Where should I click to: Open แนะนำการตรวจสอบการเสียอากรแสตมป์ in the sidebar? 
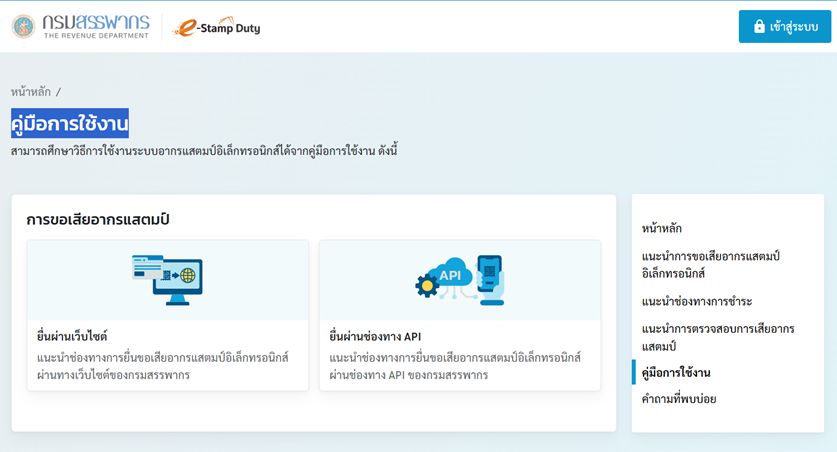pos(717,337)
